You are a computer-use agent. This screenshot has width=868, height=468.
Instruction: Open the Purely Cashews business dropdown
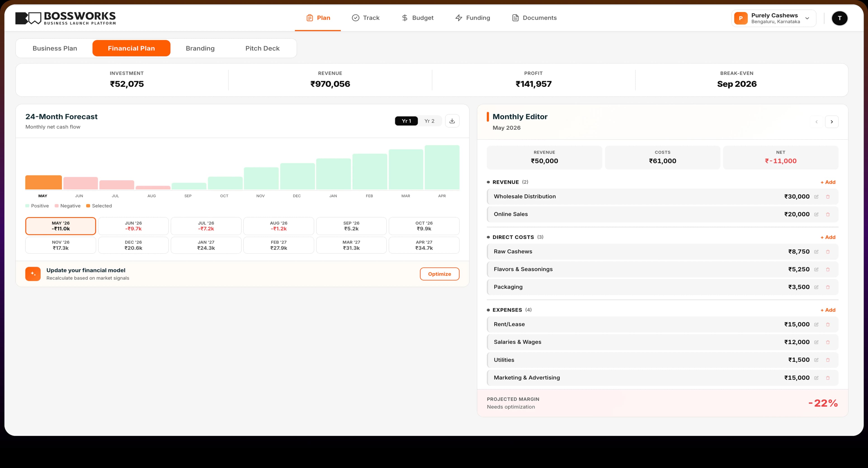pos(774,18)
